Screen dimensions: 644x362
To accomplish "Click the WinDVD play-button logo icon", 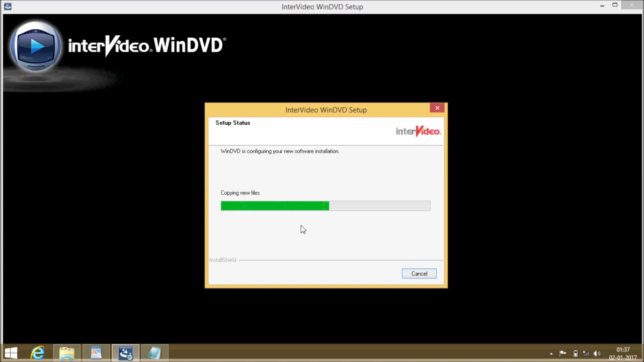I will (x=35, y=46).
